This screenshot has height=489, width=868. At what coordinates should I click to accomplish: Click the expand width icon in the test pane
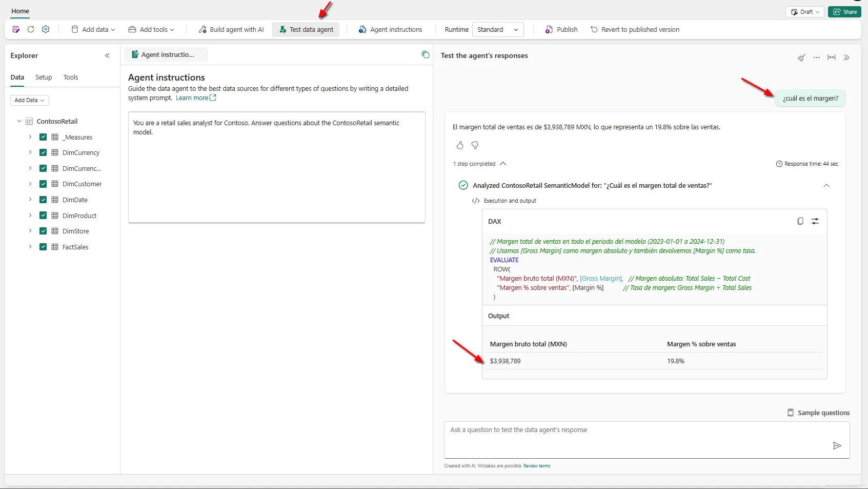click(832, 57)
